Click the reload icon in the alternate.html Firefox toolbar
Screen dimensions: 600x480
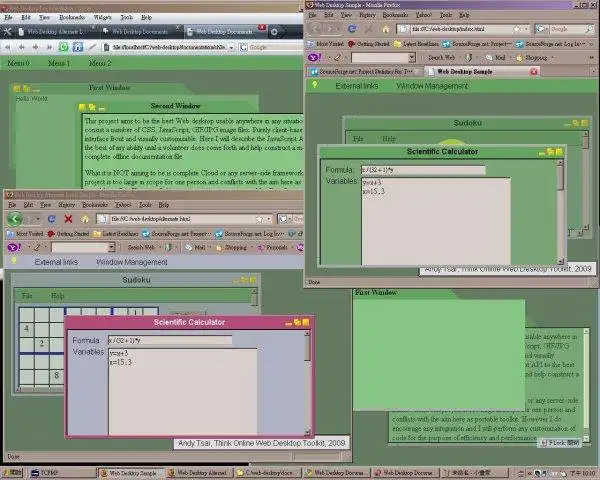pyautogui.click(x=52, y=219)
